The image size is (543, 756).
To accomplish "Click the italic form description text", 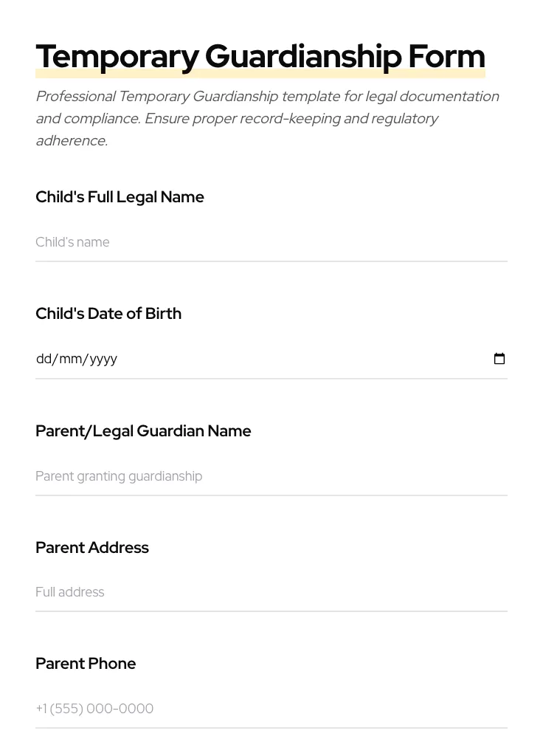I will pos(267,118).
